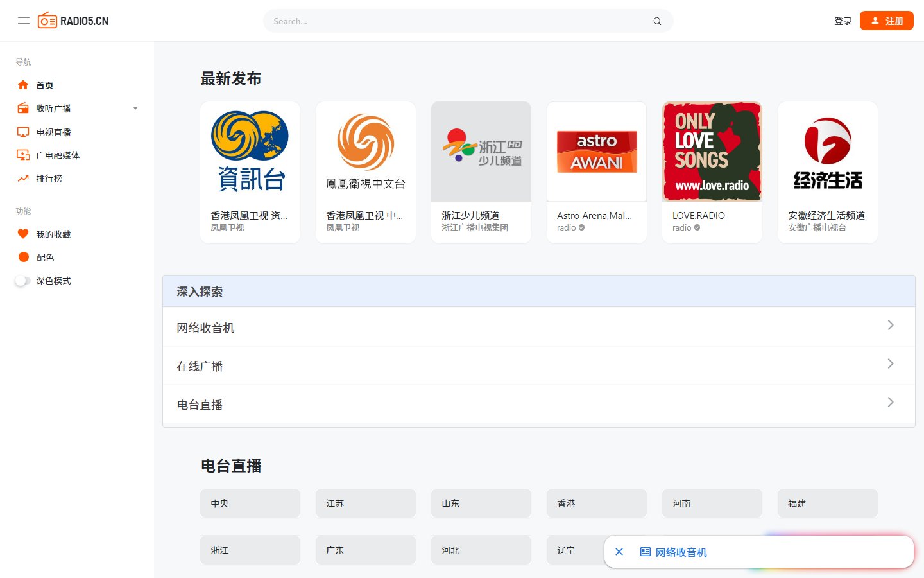Click 浙江广播电视集团 subtitle text
Viewport: 924px width, 578px height.
pos(475,227)
